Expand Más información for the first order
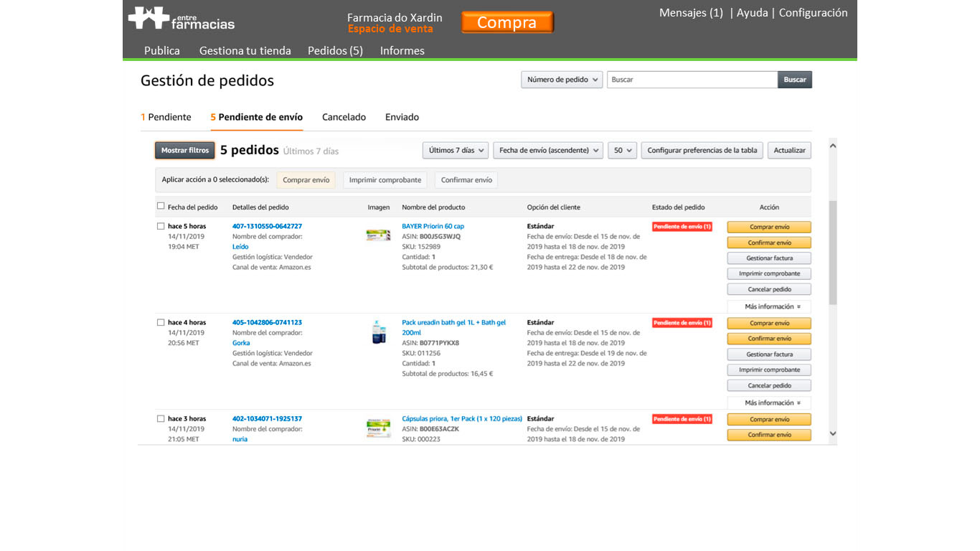 (769, 306)
